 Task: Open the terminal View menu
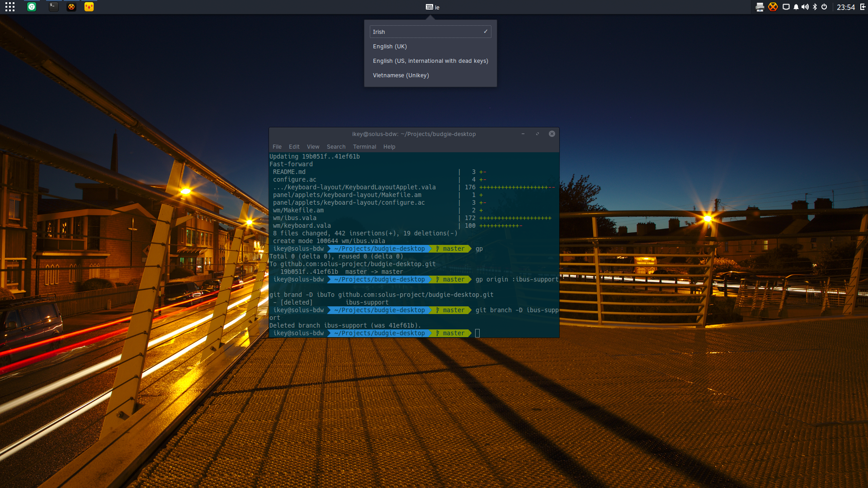tap(313, 147)
